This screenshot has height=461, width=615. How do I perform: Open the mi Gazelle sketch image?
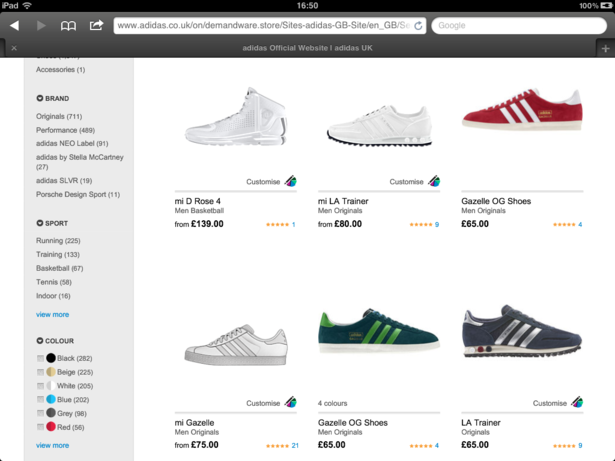coord(236,345)
